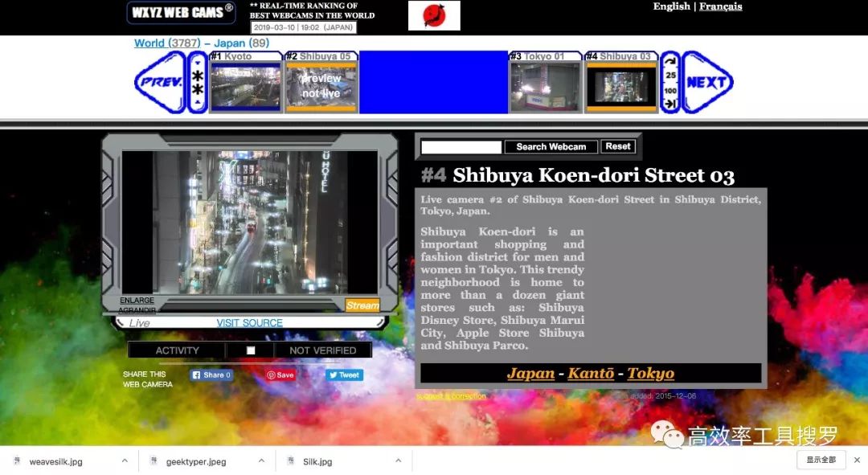Viewport: 868px width, 475px height.
Task: Save to Pinterest with Save button
Action: point(280,375)
